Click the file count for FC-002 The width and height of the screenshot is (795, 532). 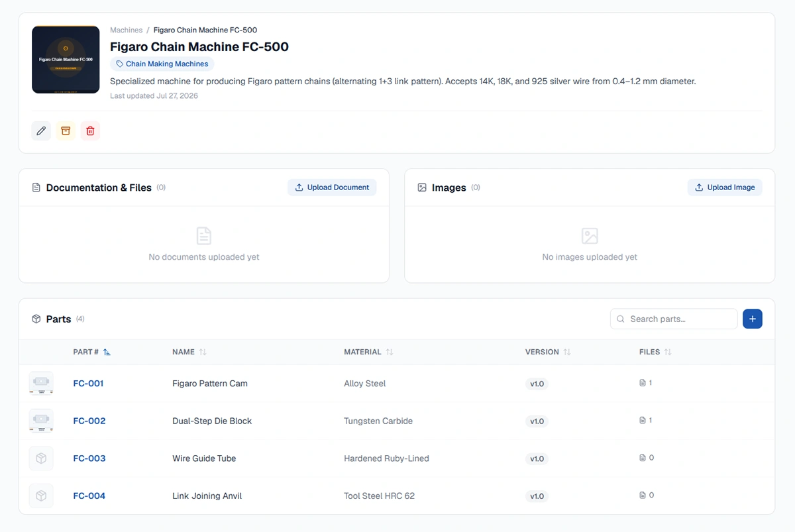point(646,420)
